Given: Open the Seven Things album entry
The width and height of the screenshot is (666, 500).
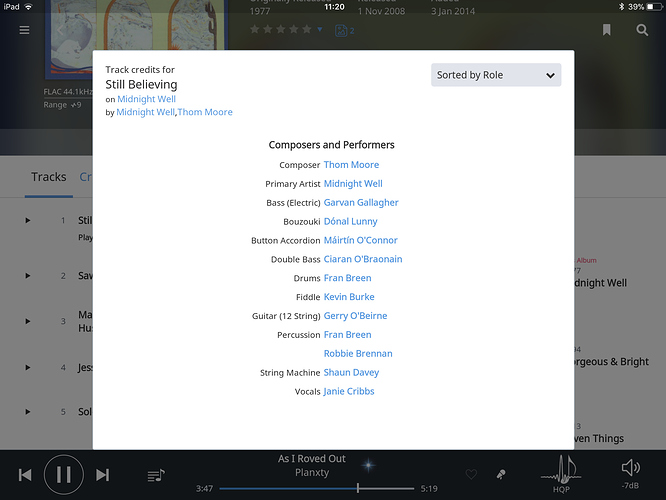Looking at the screenshot, I should point(599,438).
